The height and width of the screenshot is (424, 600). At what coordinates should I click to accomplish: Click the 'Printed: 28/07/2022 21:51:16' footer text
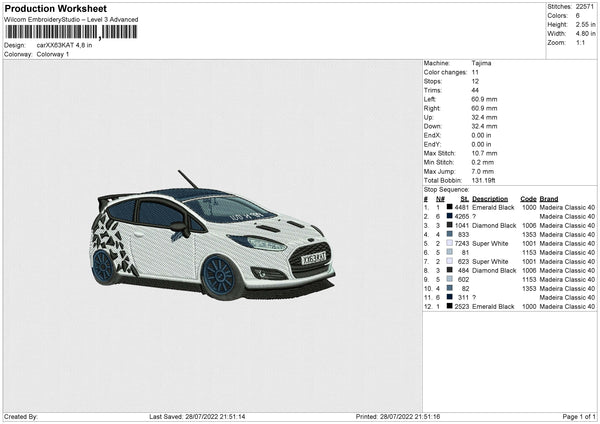[398, 416]
